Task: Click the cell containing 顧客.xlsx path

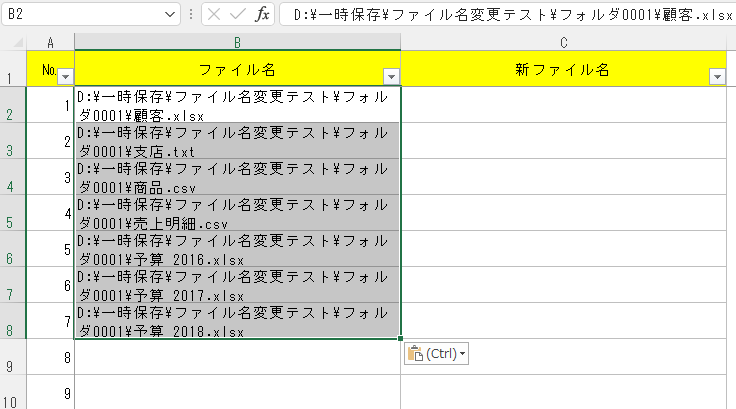Action: coord(238,105)
